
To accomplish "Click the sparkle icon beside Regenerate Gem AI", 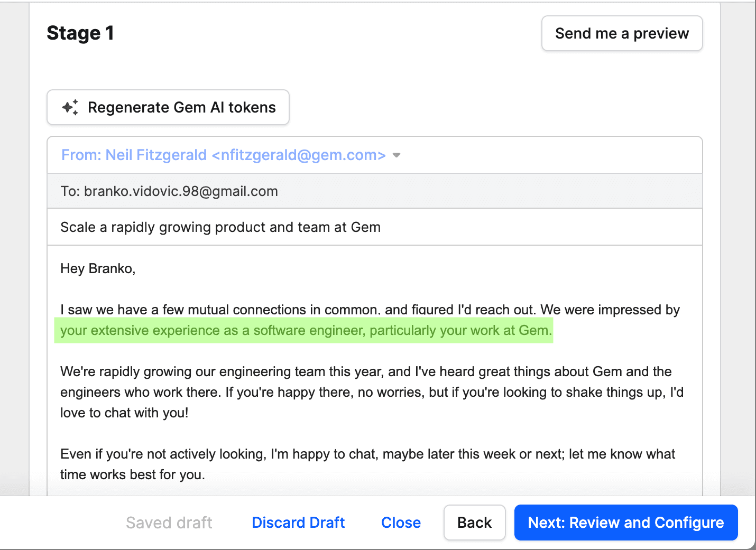I will (70, 107).
